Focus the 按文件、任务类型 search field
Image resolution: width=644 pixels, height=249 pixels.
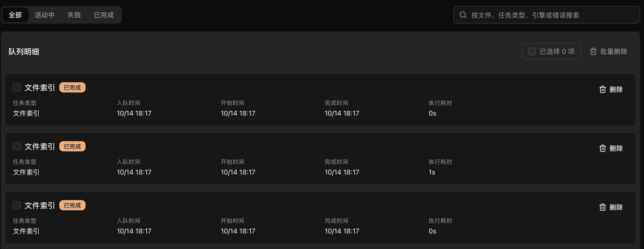(547, 15)
